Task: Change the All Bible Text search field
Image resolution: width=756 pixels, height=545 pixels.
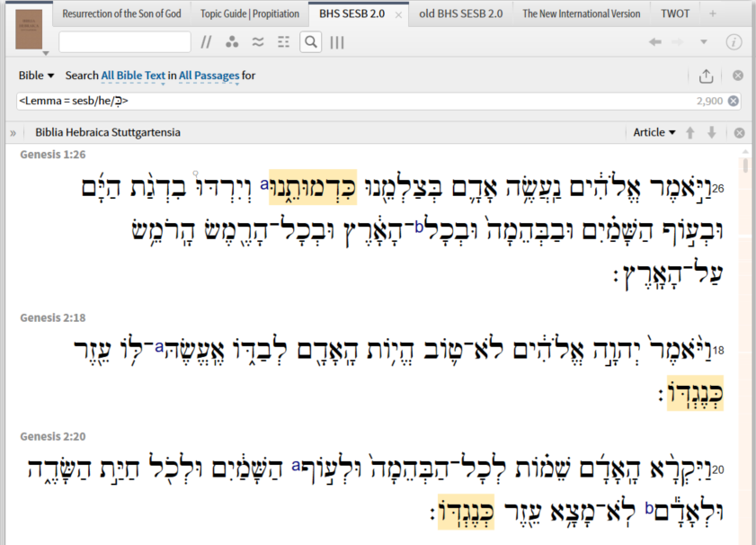Action: (x=133, y=76)
